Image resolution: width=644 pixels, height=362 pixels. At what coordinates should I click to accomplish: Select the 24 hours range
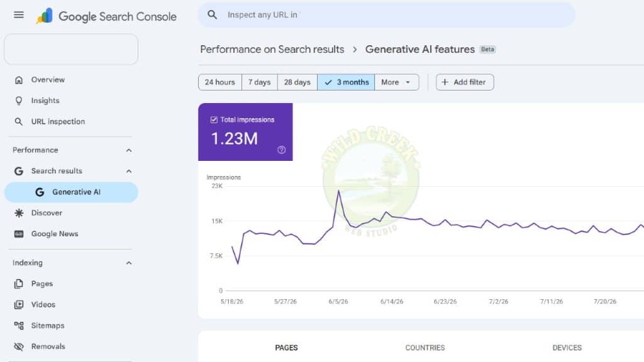tap(220, 82)
